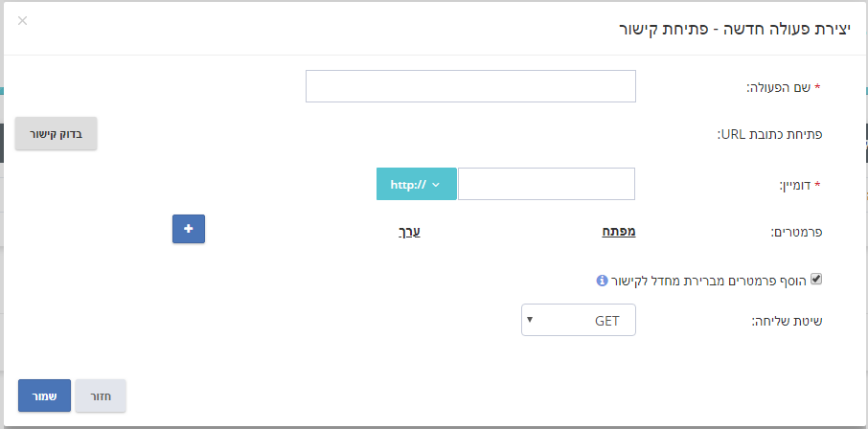Go back using the 'חזור' button
This screenshot has width=868, height=429.
pos(101,395)
